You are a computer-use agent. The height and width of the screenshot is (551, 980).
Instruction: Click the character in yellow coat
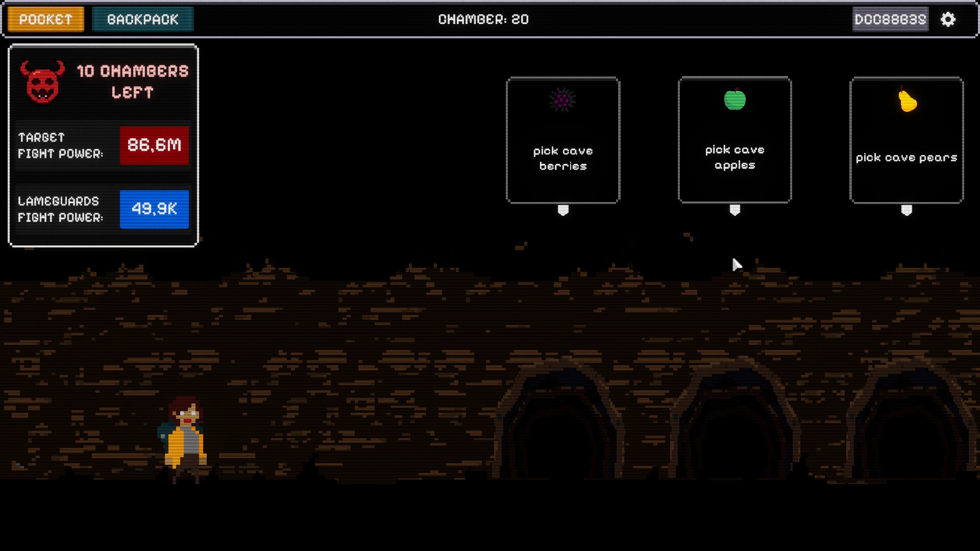[x=184, y=440]
